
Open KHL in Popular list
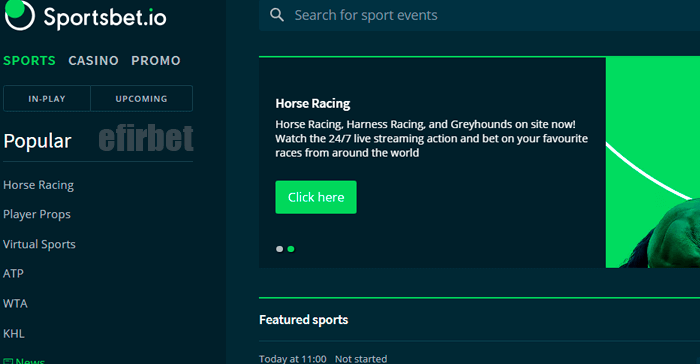14,334
